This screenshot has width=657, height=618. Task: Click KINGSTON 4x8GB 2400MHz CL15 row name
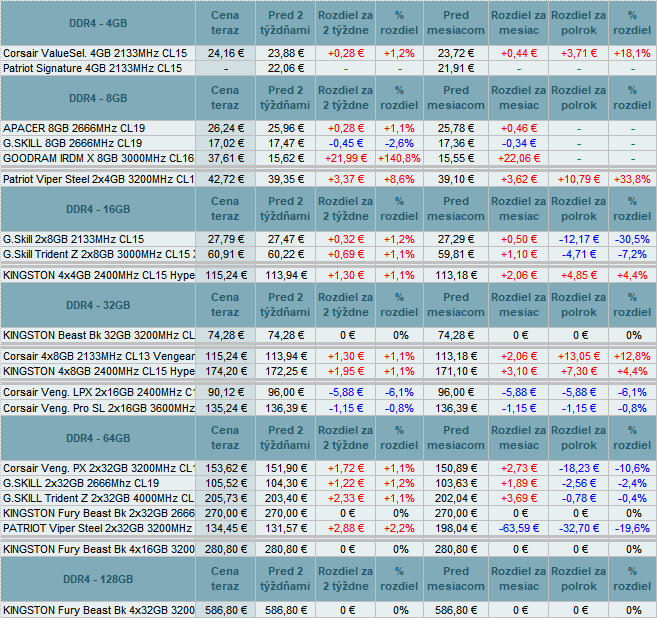98,371
